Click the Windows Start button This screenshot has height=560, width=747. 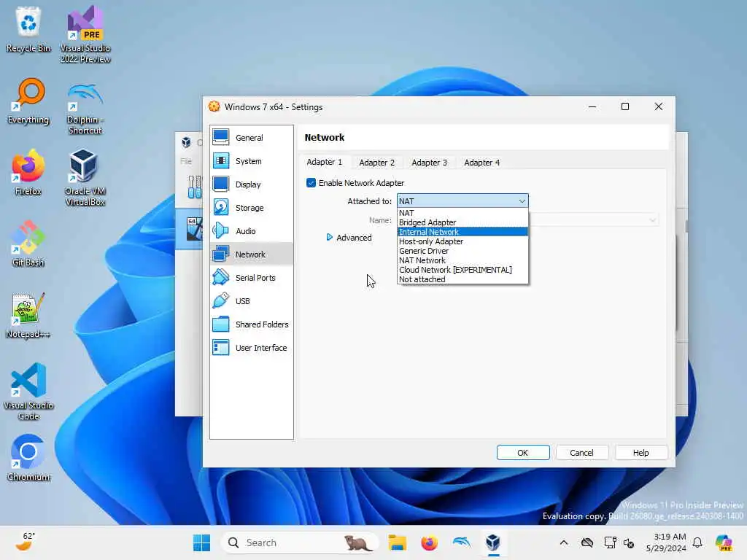click(201, 542)
